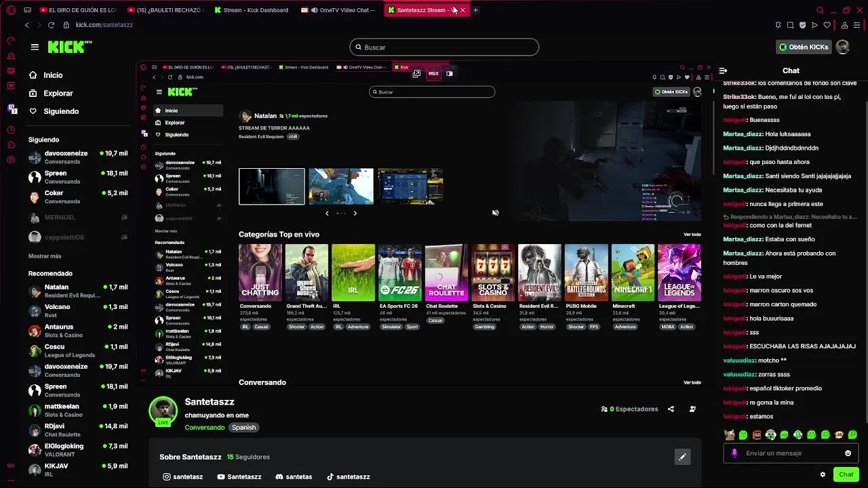
Task: Open chat settings gear icon
Action: coord(823,474)
